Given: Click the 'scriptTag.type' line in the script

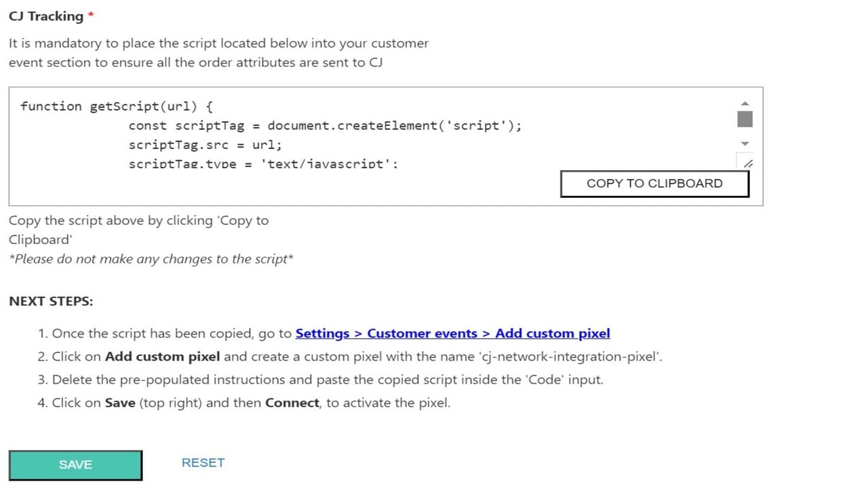Looking at the screenshot, I should pos(264,164).
